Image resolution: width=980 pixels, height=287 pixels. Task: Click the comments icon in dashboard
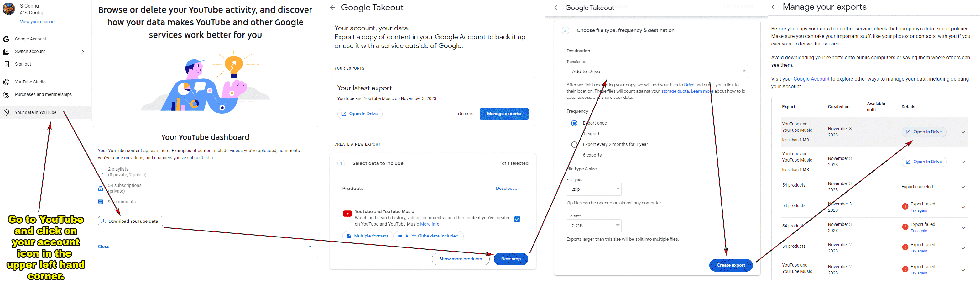click(x=101, y=202)
